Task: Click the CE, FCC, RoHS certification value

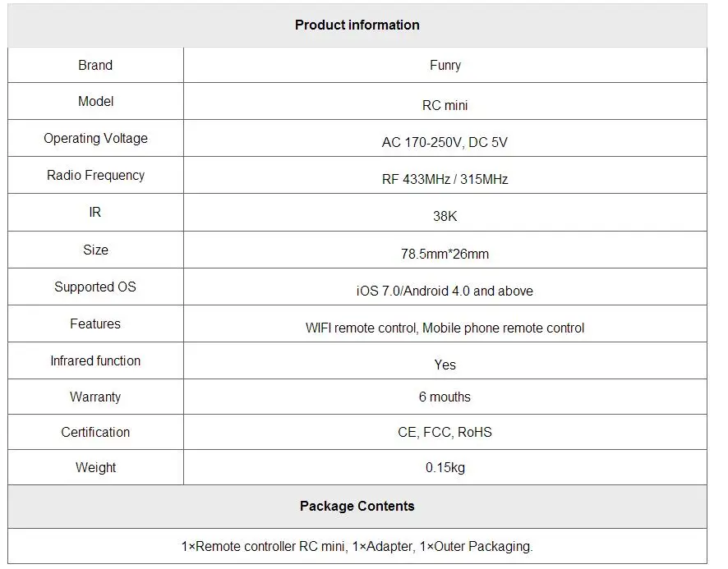Action: [445, 432]
